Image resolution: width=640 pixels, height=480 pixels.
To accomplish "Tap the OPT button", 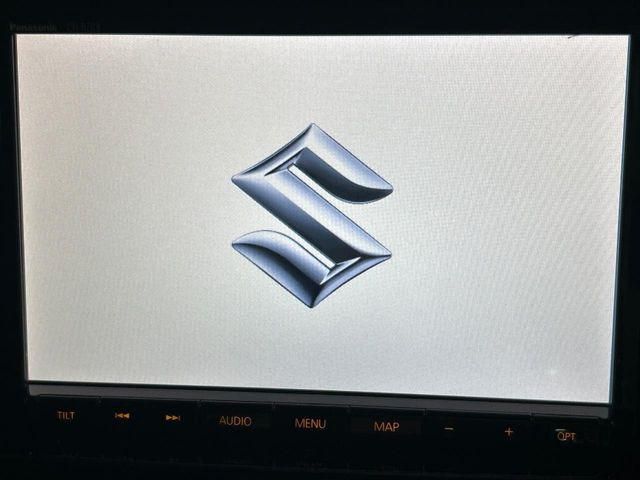I will pos(566,436).
